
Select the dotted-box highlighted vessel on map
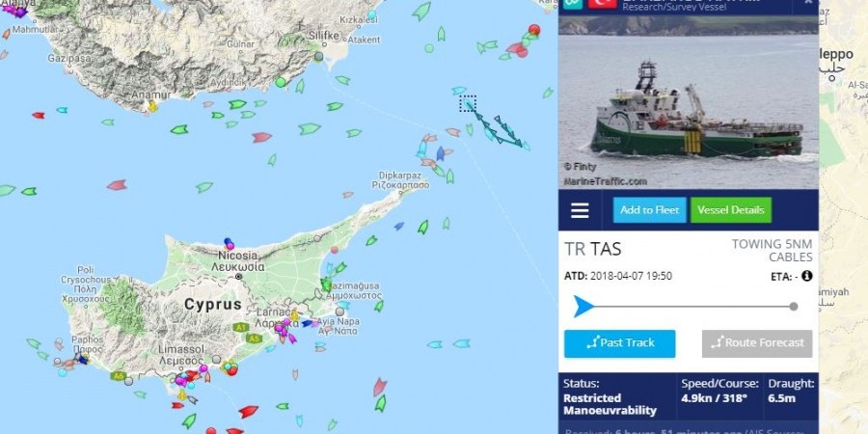469,103
